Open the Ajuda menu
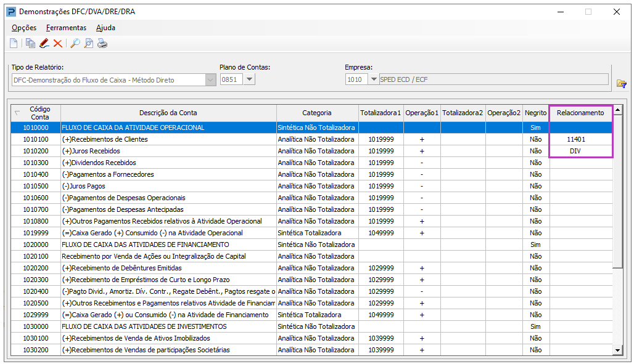The width and height of the screenshot is (634, 364). (x=105, y=28)
